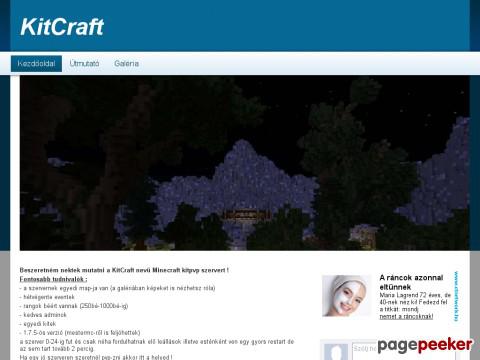Click the 'Fontosabb tudnivalók' underlined heading
The height and width of the screenshot is (360, 480).
pos(53,279)
